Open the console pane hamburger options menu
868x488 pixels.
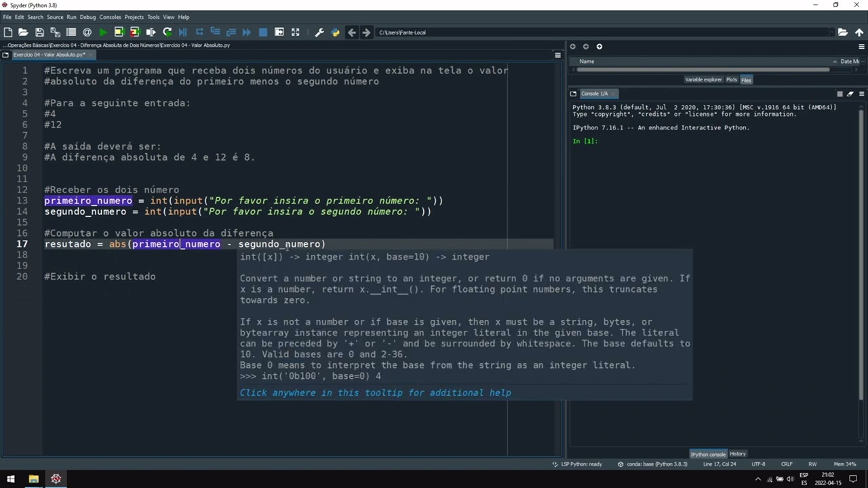[x=861, y=94]
